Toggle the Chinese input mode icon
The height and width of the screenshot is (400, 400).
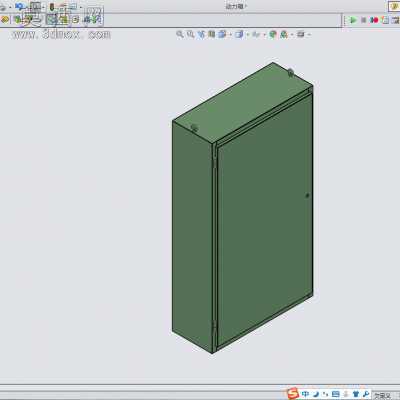(x=305, y=394)
